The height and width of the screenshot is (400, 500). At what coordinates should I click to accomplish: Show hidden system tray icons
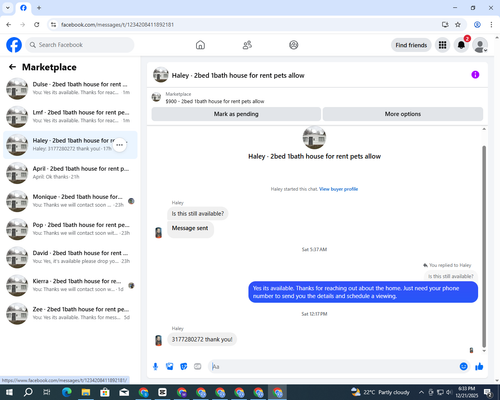(421, 392)
